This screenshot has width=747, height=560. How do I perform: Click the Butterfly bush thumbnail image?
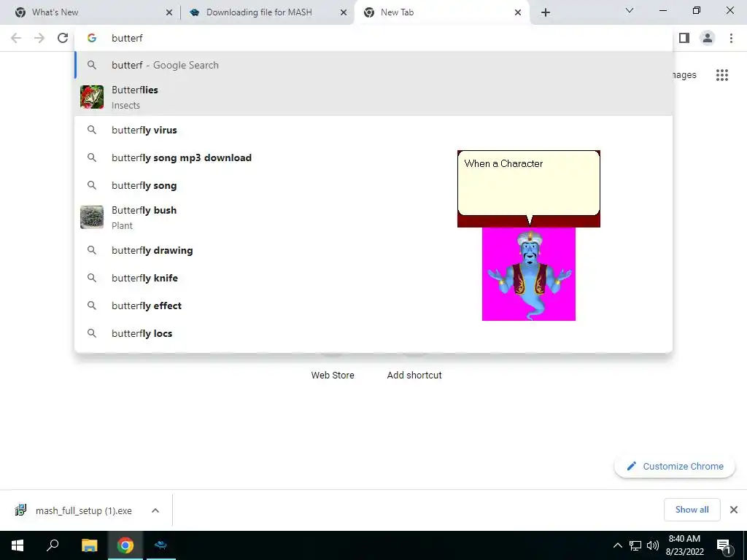click(92, 217)
